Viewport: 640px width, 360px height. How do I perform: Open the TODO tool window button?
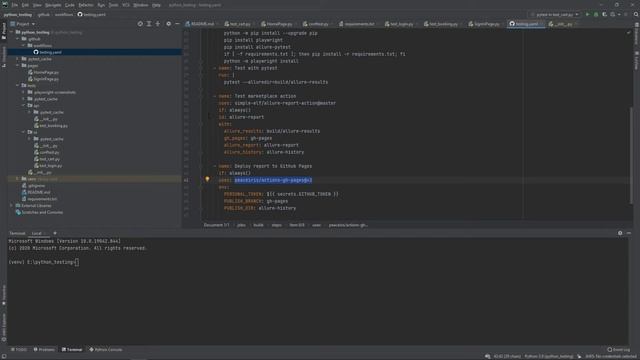tap(19, 349)
